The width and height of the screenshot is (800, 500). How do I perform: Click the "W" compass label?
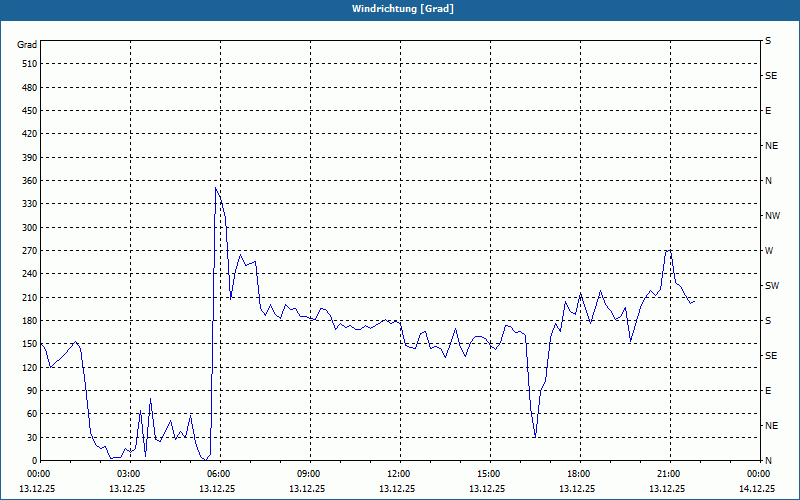click(769, 251)
